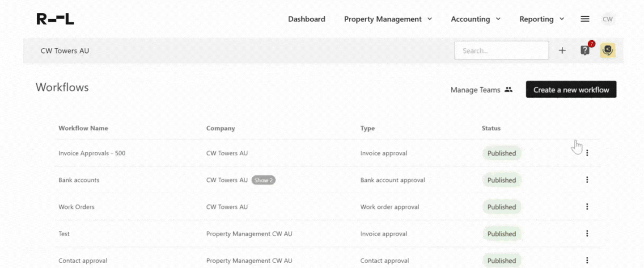Click the CW user avatar
644x268 pixels.
[x=607, y=19]
